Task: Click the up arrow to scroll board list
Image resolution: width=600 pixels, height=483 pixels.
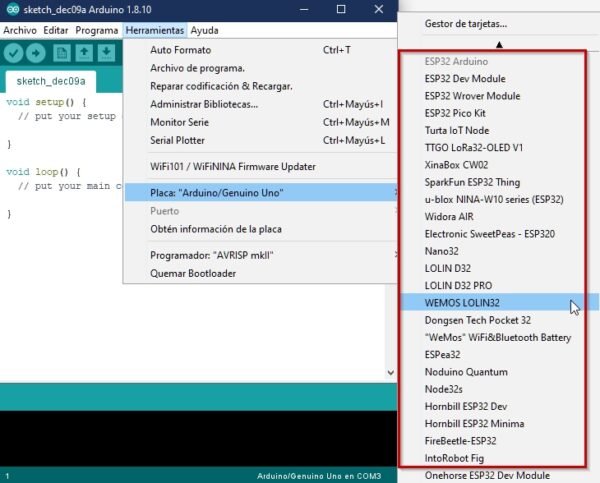Action: click(499, 45)
